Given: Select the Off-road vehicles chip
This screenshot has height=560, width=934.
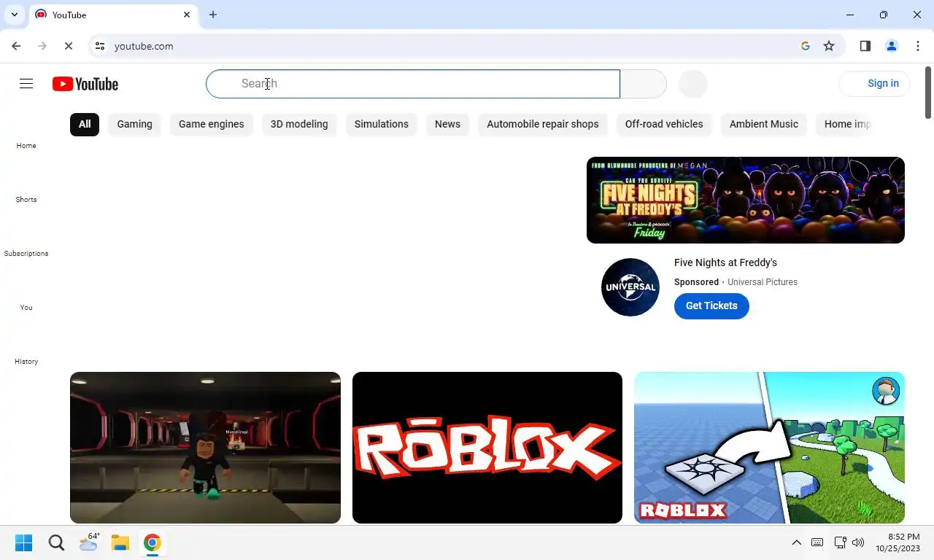Looking at the screenshot, I should tap(664, 124).
